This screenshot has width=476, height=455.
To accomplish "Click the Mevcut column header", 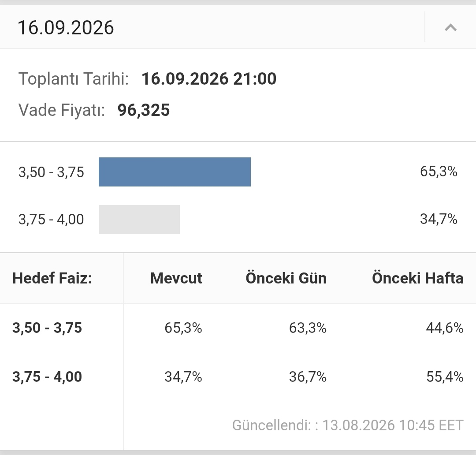I will point(176,278).
